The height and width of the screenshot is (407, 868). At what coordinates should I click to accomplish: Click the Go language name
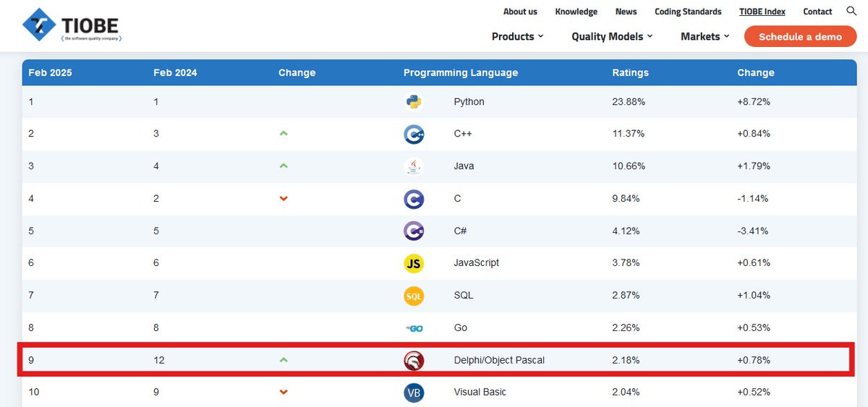tap(460, 327)
